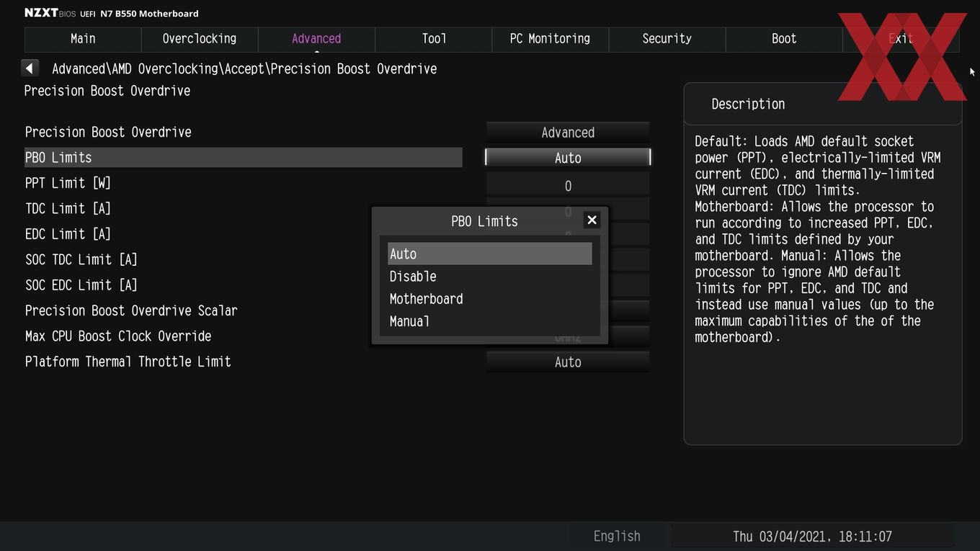Open Precision Boost Overdrive Advanced dropdown

(568, 133)
